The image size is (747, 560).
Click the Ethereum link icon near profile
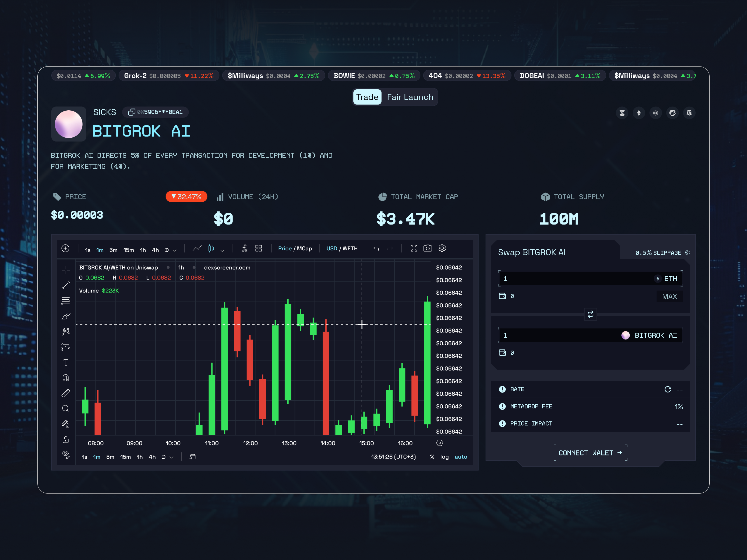(x=639, y=113)
